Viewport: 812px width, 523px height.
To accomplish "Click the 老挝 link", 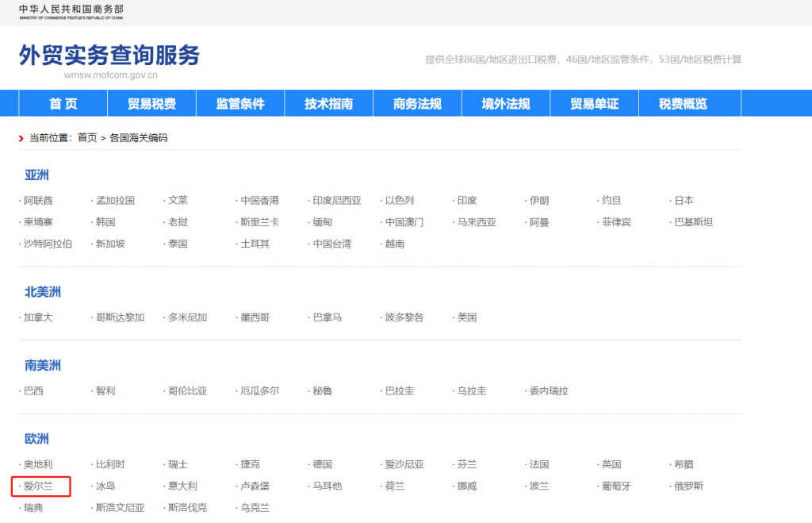I will (178, 222).
